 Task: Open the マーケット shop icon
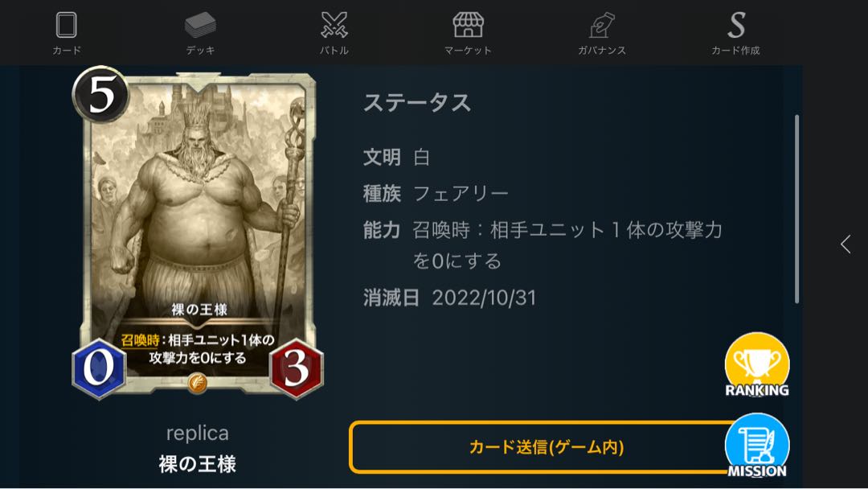pos(468,26)
